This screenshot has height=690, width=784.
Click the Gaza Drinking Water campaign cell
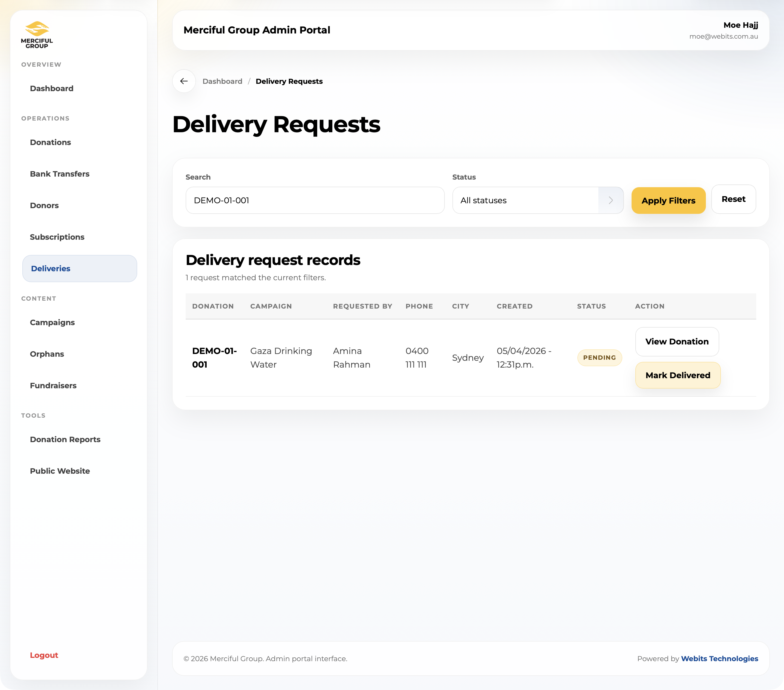[281, 358]
